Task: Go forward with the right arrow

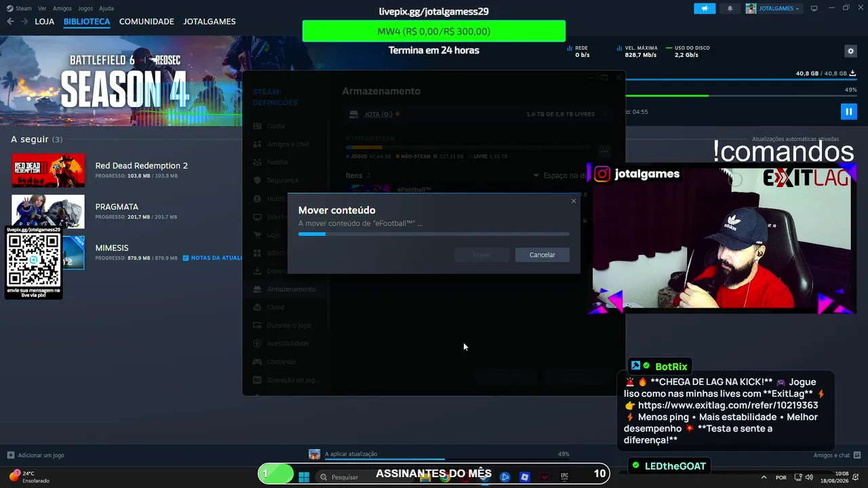Action: click(24, 22)
